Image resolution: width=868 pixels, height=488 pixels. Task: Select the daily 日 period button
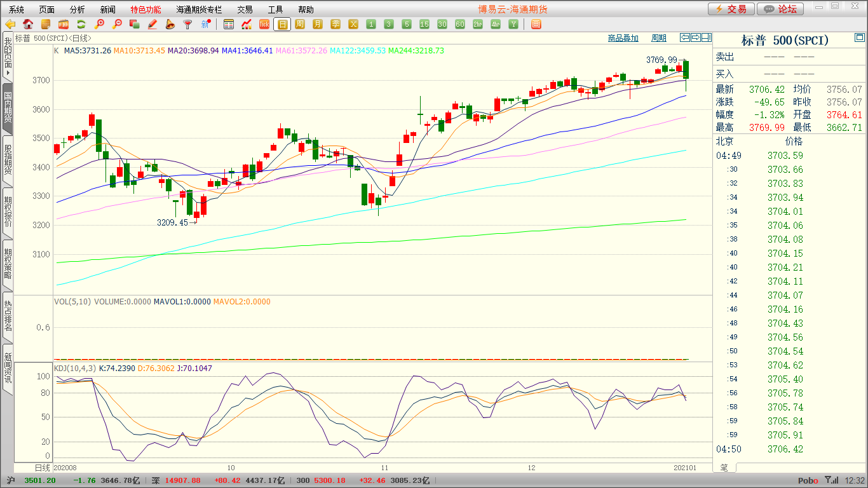pos(282,25)
